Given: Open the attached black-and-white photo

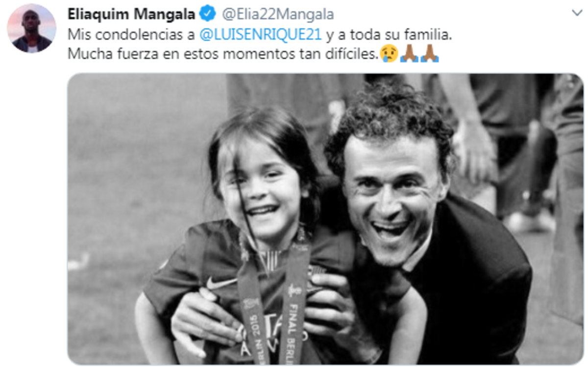Looking at the screenshot, I should [325, 219].
